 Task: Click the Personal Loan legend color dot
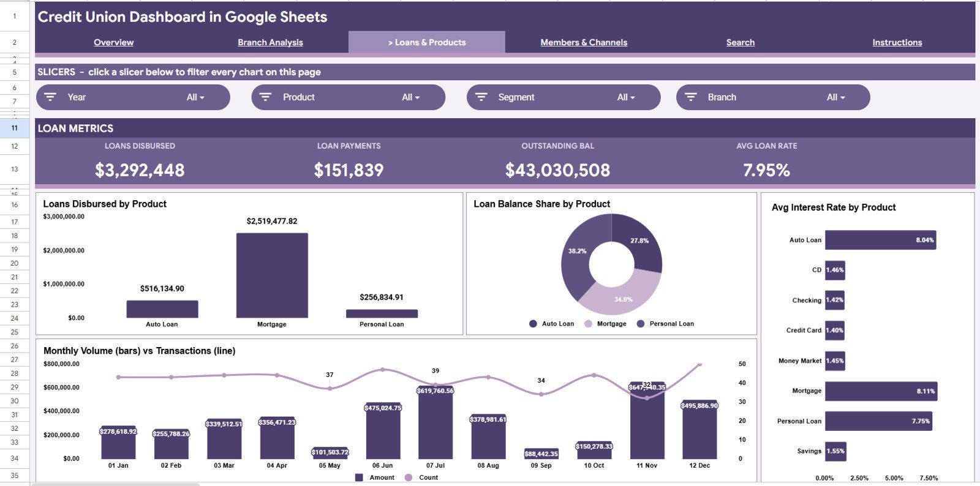coord(641,324)
